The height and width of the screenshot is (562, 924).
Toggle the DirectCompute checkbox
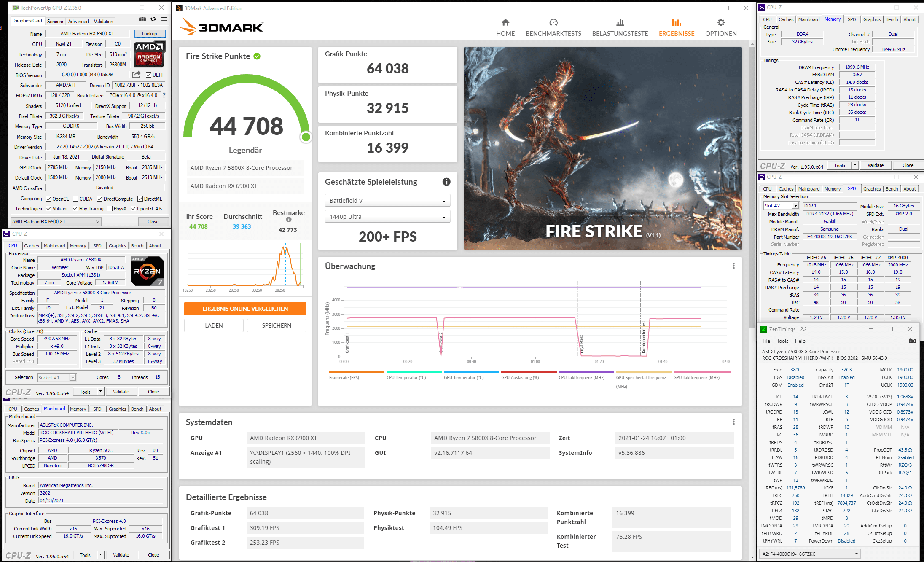100,199
